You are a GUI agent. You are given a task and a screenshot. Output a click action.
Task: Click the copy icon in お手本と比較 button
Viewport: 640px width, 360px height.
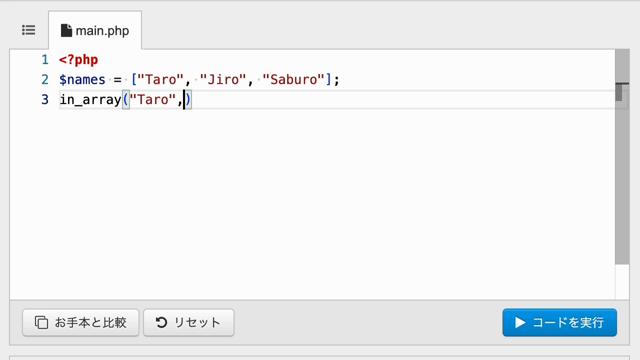(x=41, y=322)
